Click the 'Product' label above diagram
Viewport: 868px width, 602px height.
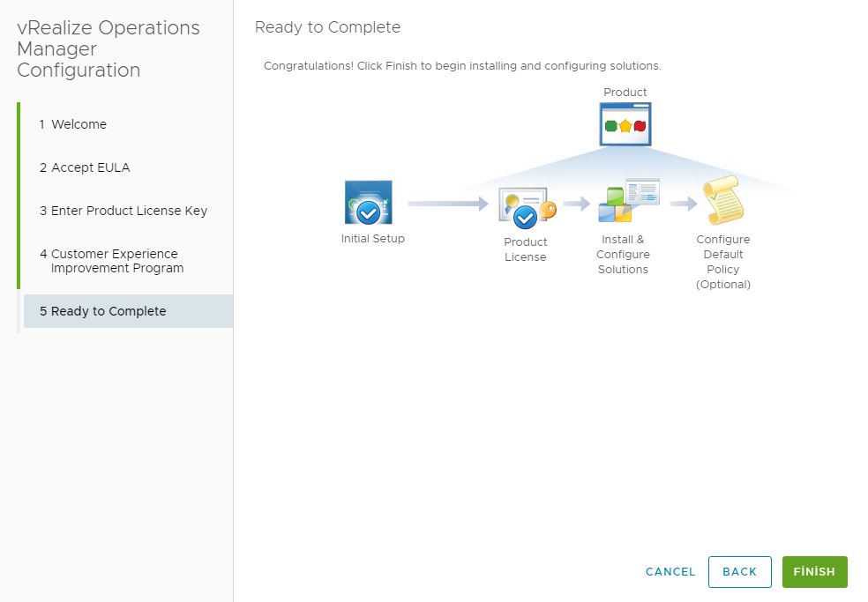coord(625,92)
